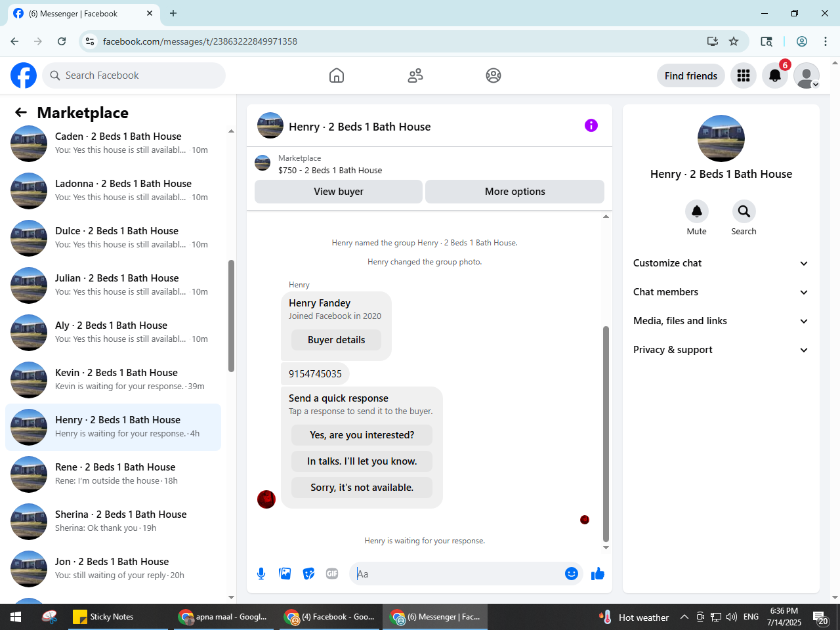Click the conversation list scrollbar thumb
The height and width of the screenshot is (630, 840).
click(x=231, y=316)
